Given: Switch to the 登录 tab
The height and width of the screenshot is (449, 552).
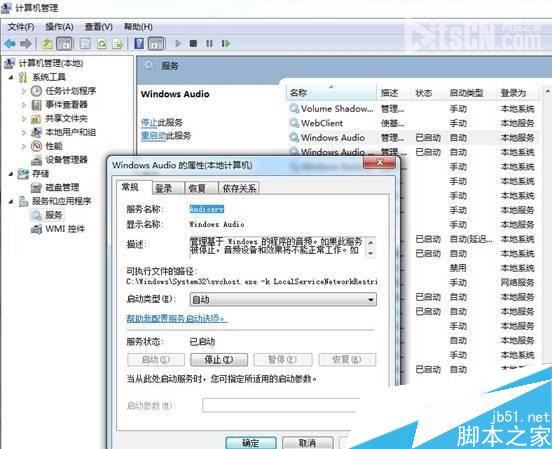Looking at the screenshot, I should 164,188.
